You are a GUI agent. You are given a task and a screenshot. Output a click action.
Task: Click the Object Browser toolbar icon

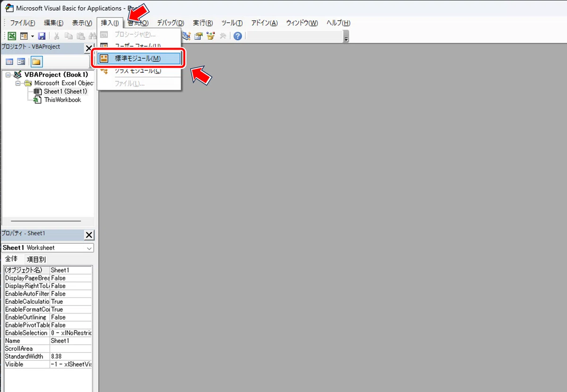pyautogui.click(x=210, y=36)
